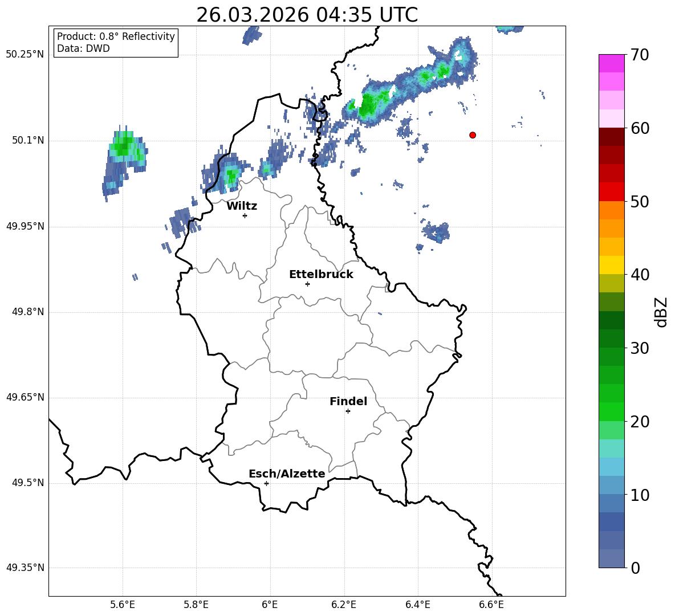
Task: Click the 49.65°N latitude label
Action: (x=25, y=398)
